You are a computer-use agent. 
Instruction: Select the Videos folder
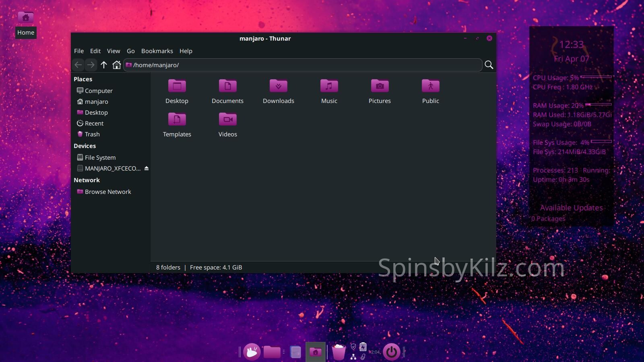(x=228, y=125)
